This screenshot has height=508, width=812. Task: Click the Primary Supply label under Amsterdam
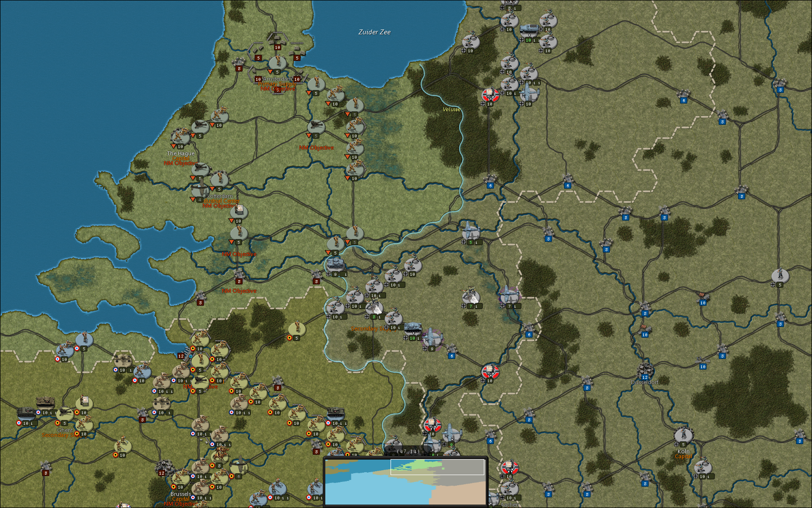point(276,84)
